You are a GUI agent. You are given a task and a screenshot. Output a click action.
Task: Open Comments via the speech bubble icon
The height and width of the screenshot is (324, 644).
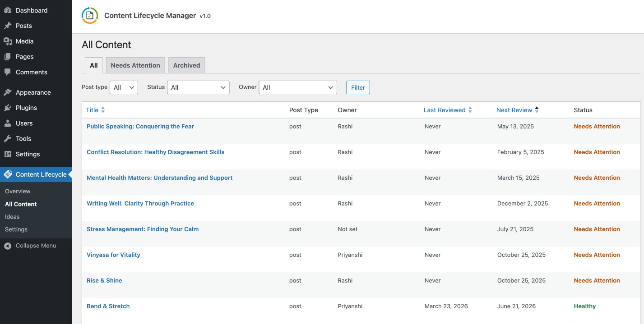pos(8,72)
